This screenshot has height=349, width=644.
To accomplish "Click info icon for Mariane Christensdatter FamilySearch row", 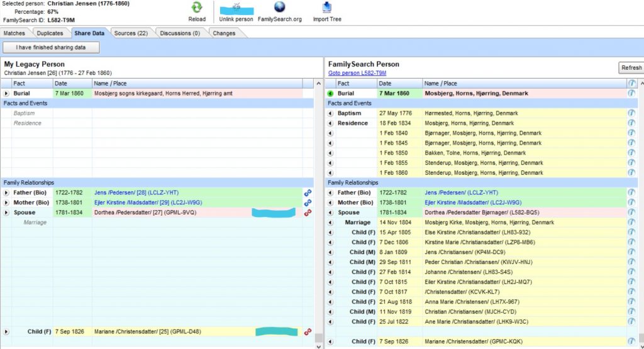I will (631, 341).
